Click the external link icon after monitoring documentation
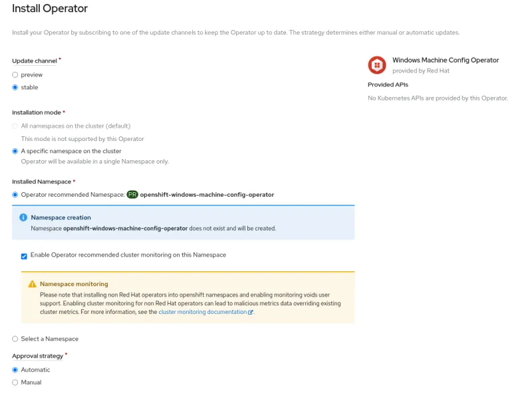This screenshot has height=393, width=532. (x=251, y=312)
